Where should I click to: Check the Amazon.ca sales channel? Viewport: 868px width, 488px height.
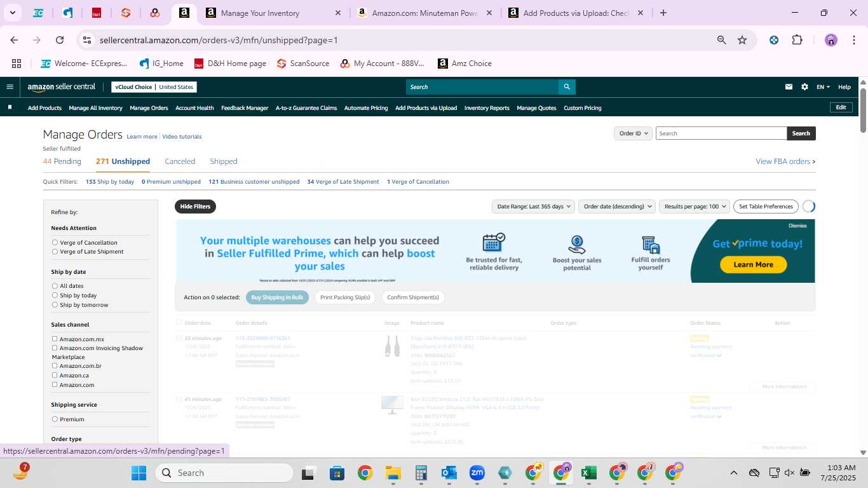55,375
